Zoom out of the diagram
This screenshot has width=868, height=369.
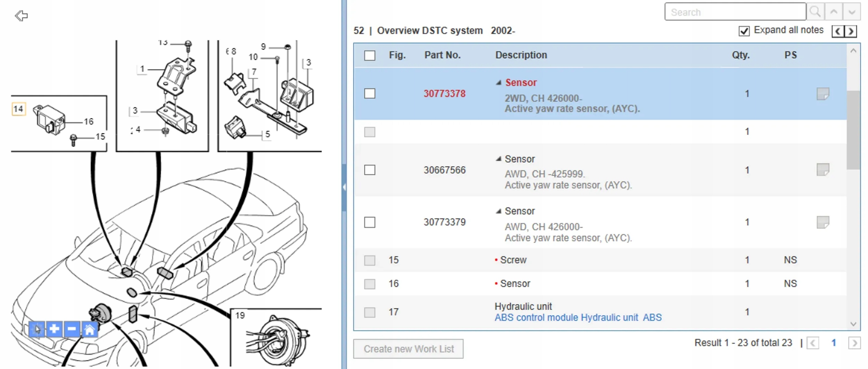coord(72,329)
